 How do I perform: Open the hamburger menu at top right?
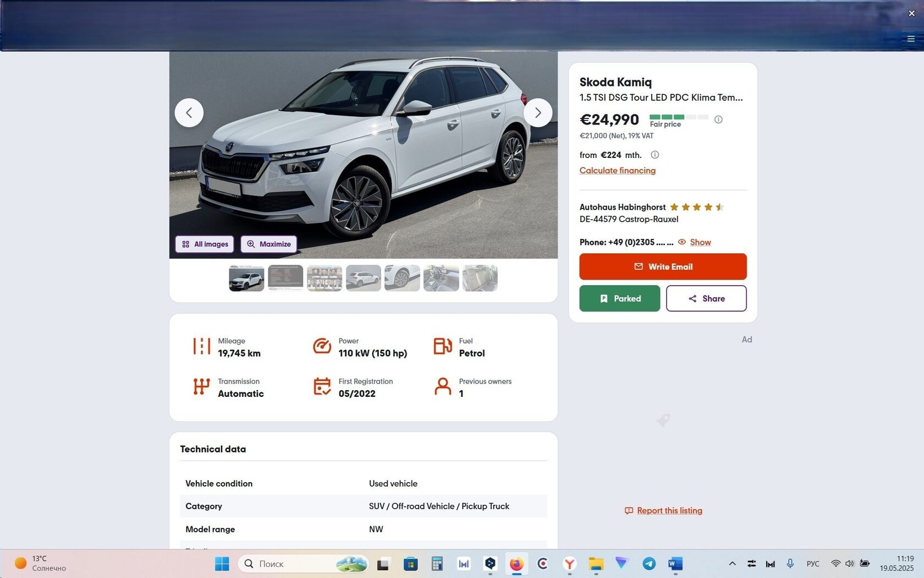pyautogui.click(x=911, y=39)
